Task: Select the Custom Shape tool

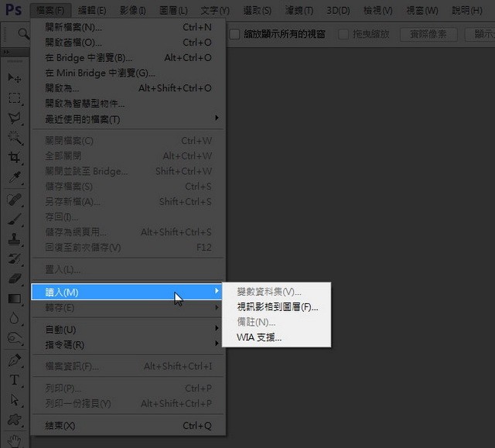Action: (x=15, y=419)
